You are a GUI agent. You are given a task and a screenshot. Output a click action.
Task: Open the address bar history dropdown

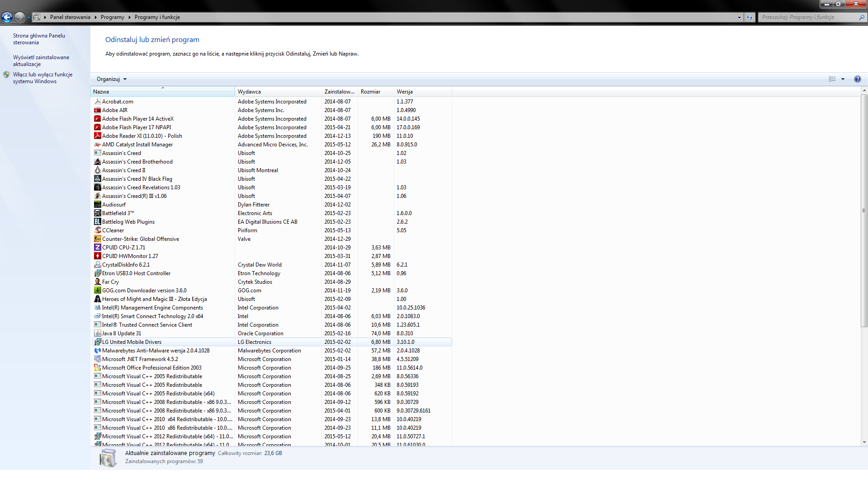739,17
